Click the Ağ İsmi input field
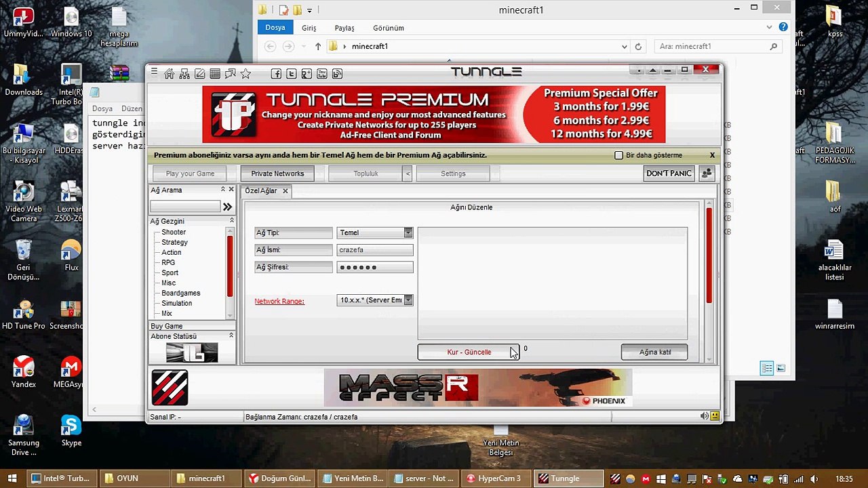The height and width of the screenshot is (488, 868). click(x=375, y=250)
